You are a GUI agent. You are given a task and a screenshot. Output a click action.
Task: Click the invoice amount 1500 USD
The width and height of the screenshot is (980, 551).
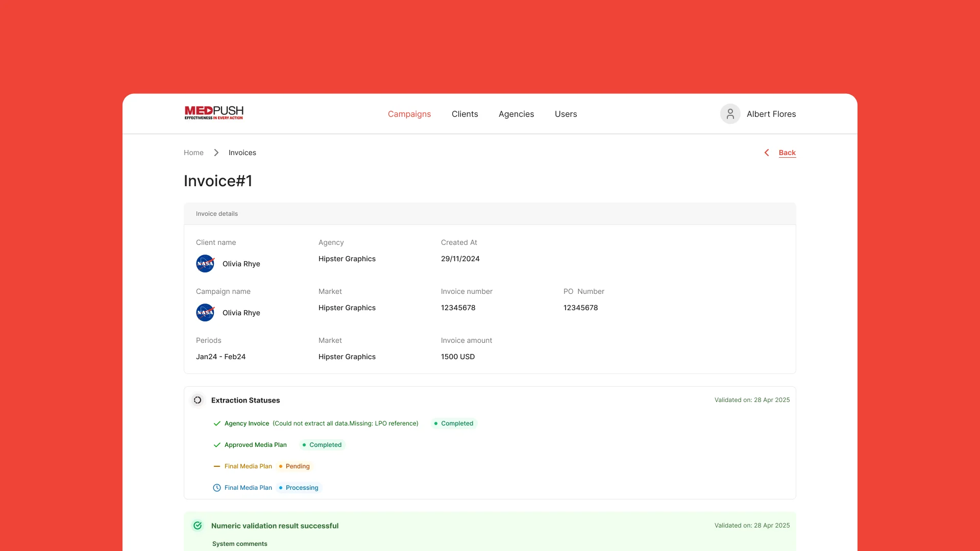pyautogui.click(x=458, y=357)
